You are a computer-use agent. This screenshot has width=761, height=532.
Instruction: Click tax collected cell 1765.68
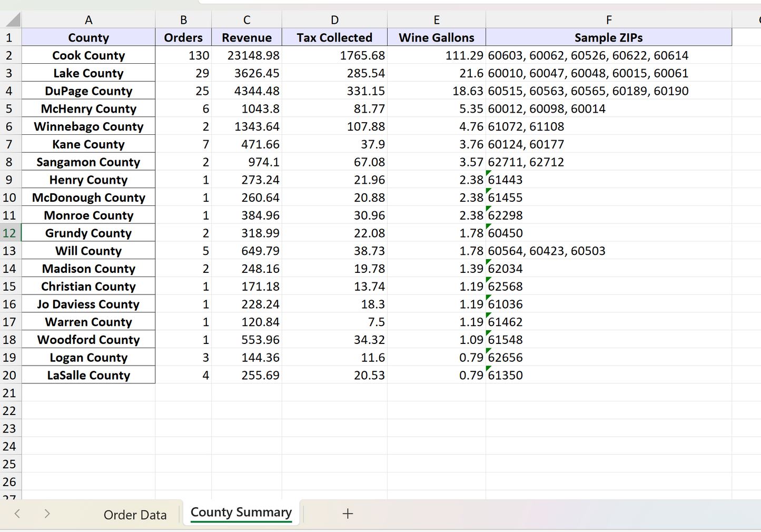(x=334, y=55)
